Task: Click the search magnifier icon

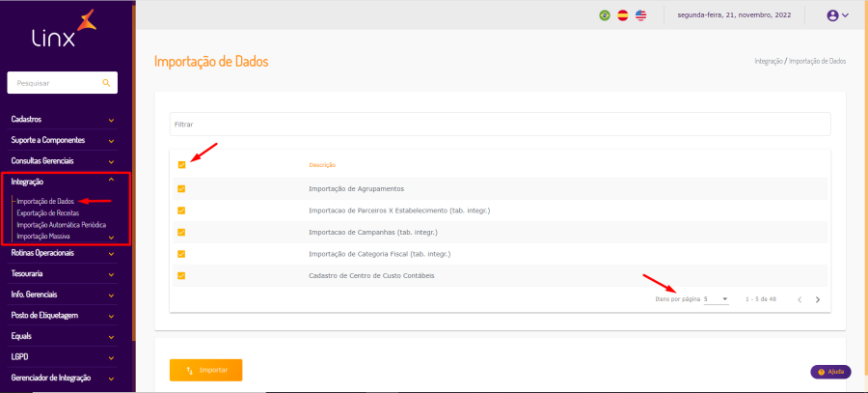Action: 106,83
